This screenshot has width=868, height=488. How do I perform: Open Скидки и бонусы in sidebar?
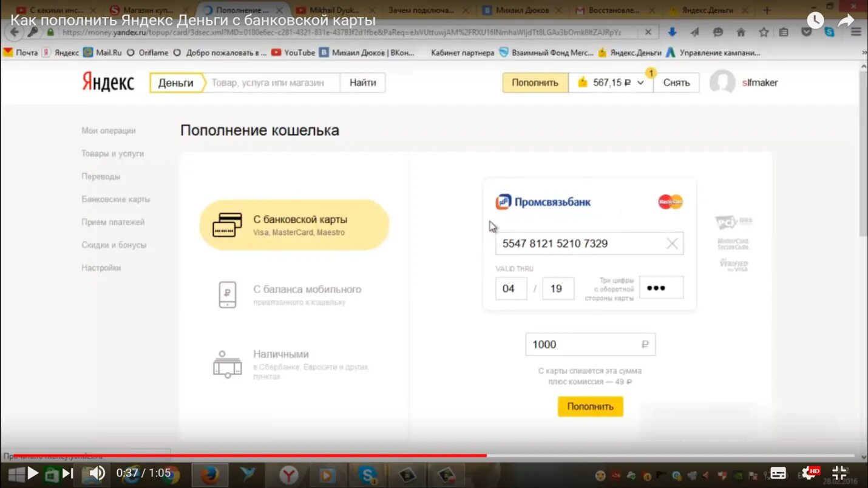(114, 245)
